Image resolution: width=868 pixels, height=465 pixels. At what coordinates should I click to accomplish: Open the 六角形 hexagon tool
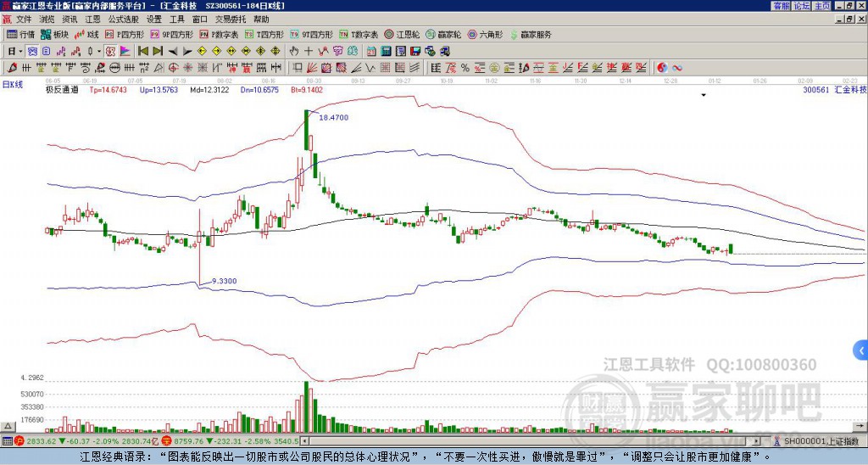coord(486,34)
